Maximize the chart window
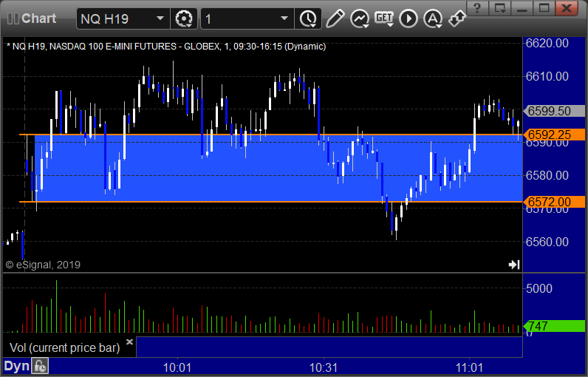Image resolution: width=588 pixels, height=377 pixels. (544, 8)
